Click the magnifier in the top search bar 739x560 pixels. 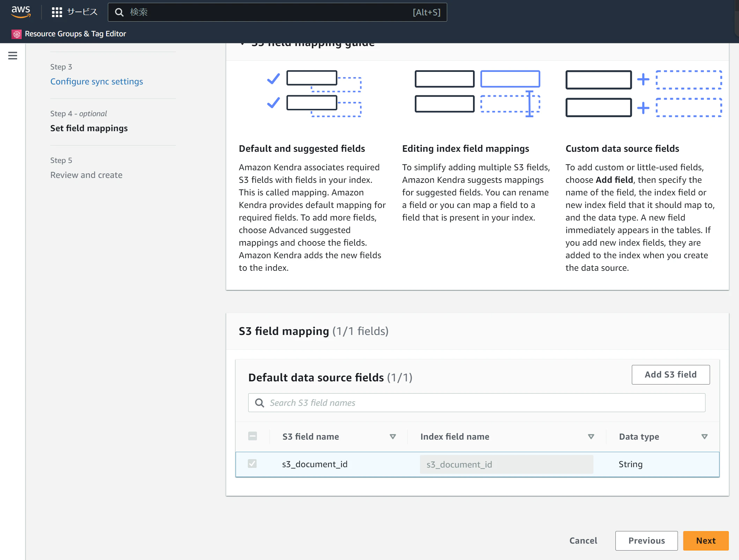tap(119, 12)
